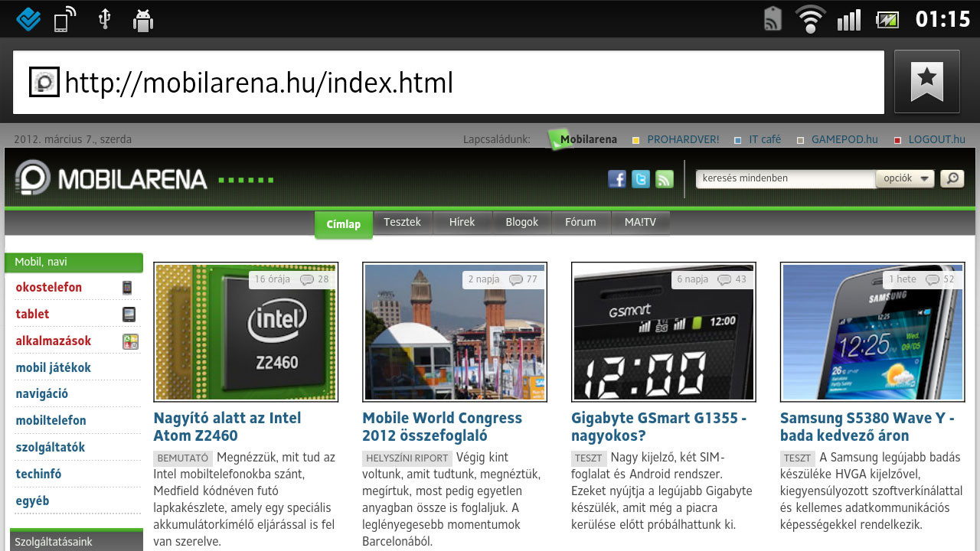Click the phone icon beside okostelefon

127,288
